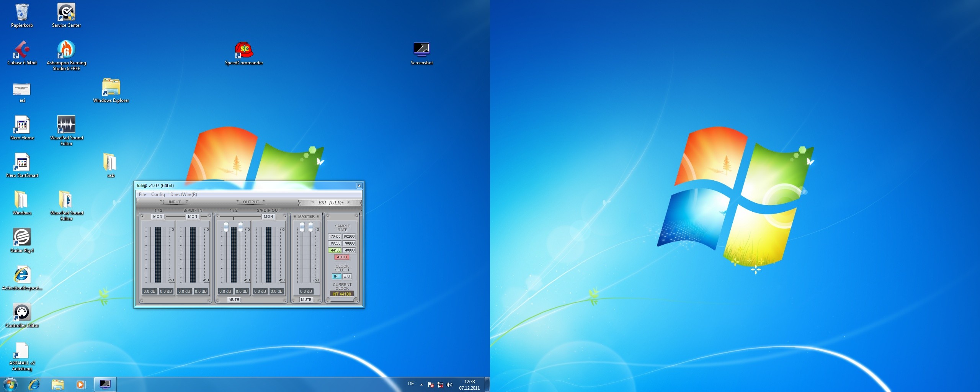Open the File menu in Juli@
980x392 pixels.
coord(142,194)
